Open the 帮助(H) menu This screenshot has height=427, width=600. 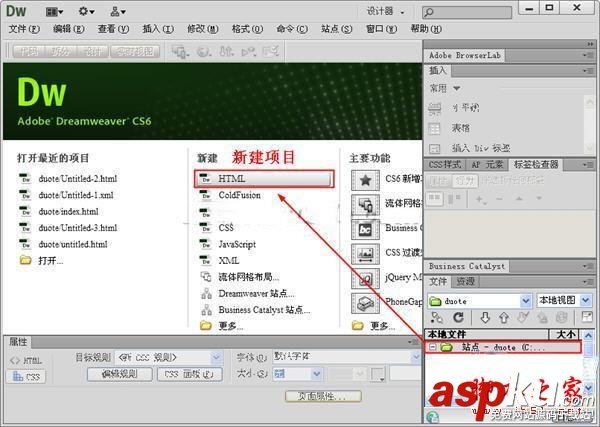click(426, 29)
